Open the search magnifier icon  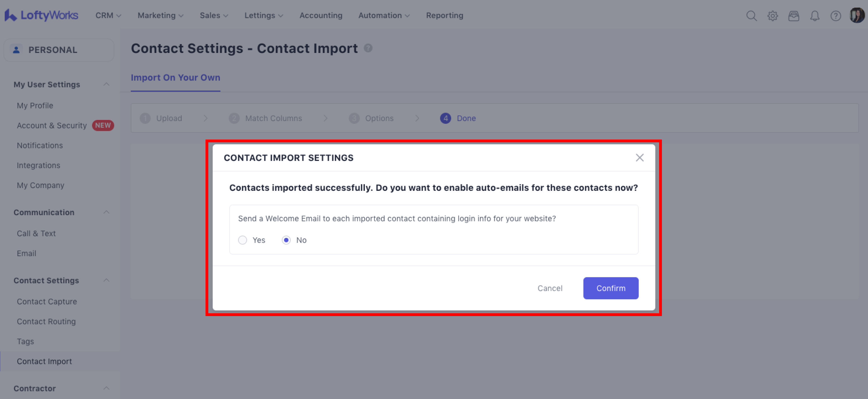[x=751, y=16]
